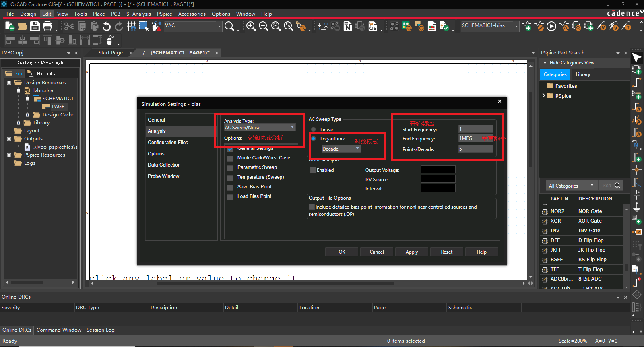Screen dimensions: 644x347
Task: Click the Points/Decade input field
Action: coord(476,149)
